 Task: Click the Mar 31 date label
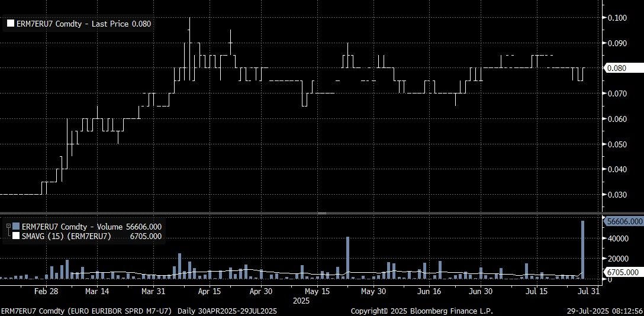pyautogui.click(x=153, y=291)
